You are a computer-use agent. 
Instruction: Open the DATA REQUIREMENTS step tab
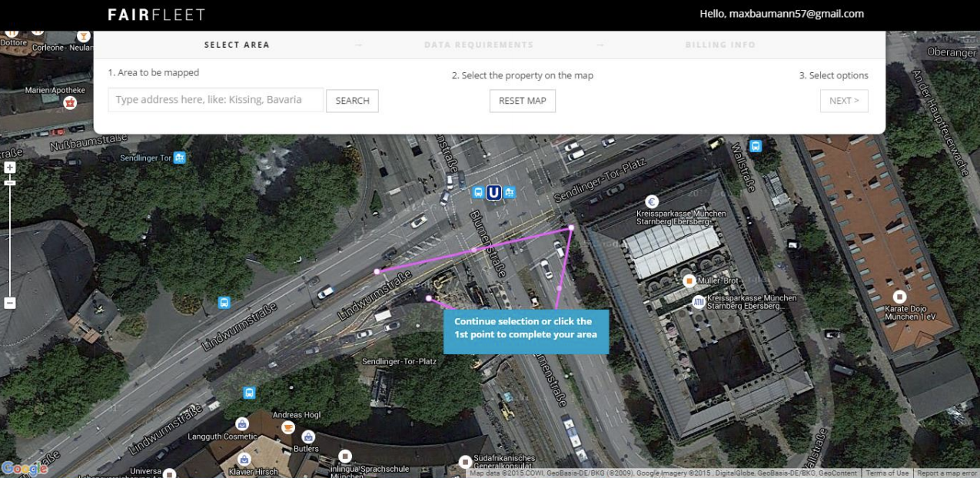tap(478, 45)
